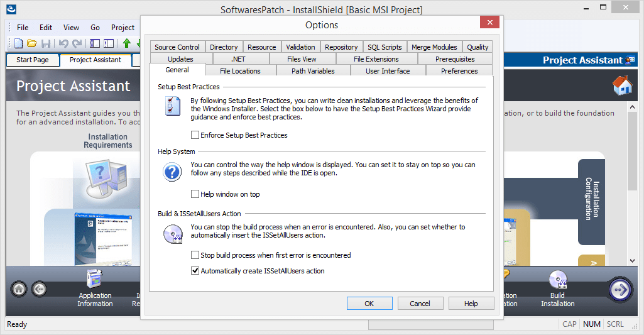Switch to the Path Variables tab

(313, 70)
